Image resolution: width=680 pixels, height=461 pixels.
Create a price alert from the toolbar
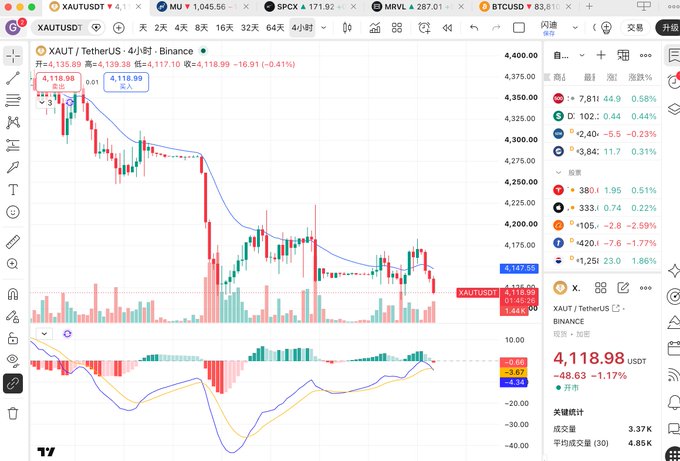[x=424, y=28]
